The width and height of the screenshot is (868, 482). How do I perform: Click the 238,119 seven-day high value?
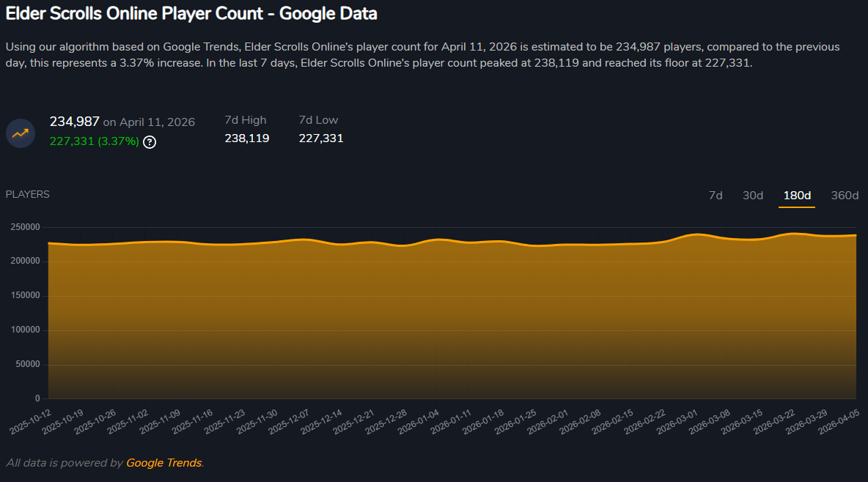pyautogui.click(x=247, y=138)
